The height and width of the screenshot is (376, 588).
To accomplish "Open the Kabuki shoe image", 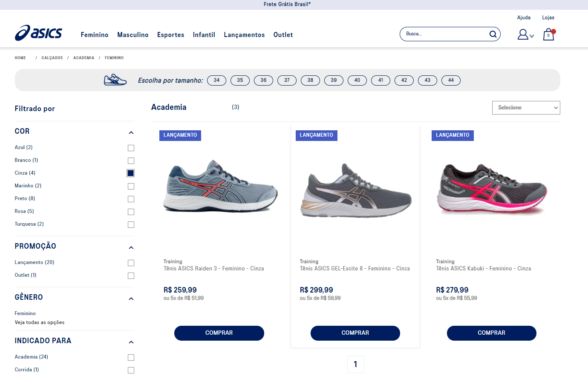I will 492,188.
